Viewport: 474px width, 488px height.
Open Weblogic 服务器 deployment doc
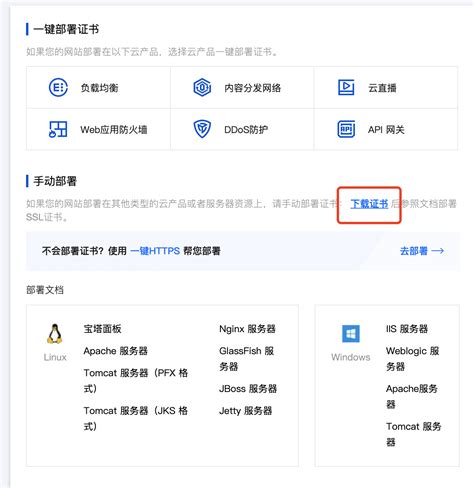coord(413,359)
